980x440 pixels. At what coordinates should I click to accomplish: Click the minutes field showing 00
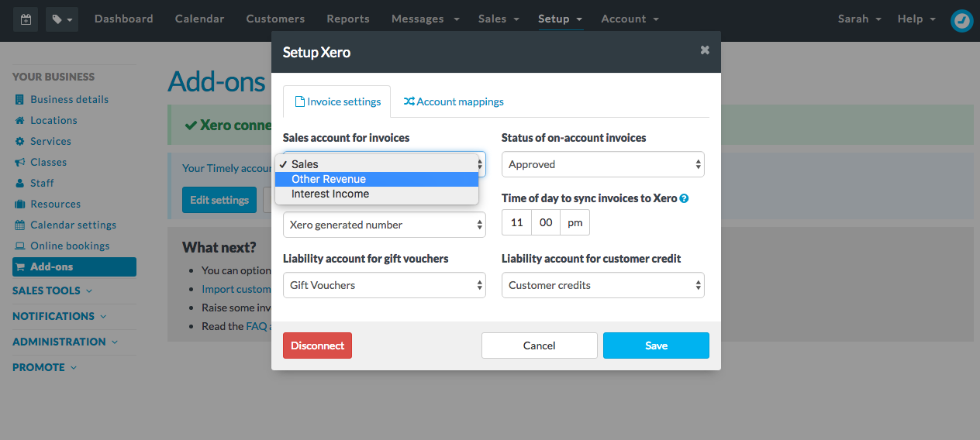(546, 222)
